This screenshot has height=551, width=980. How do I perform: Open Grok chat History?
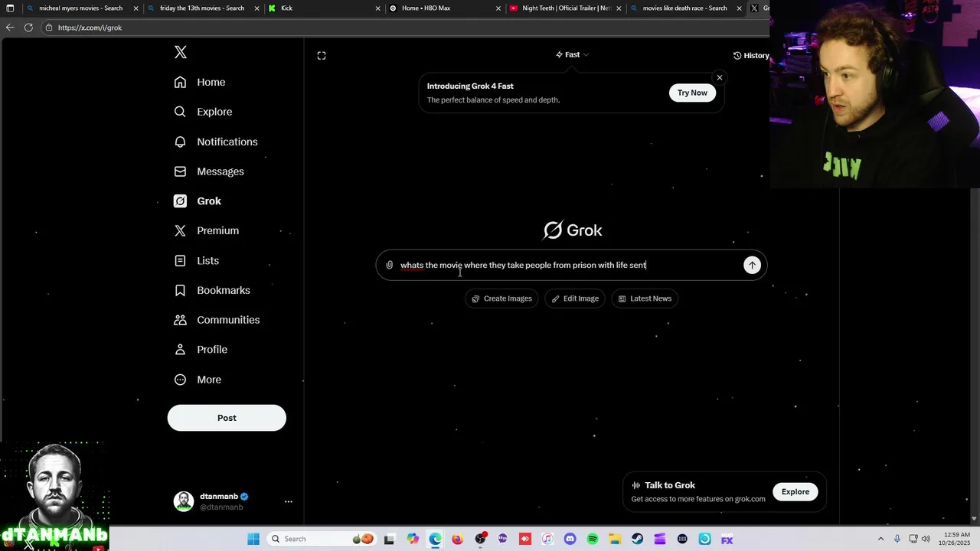click(x=751, y=55)
